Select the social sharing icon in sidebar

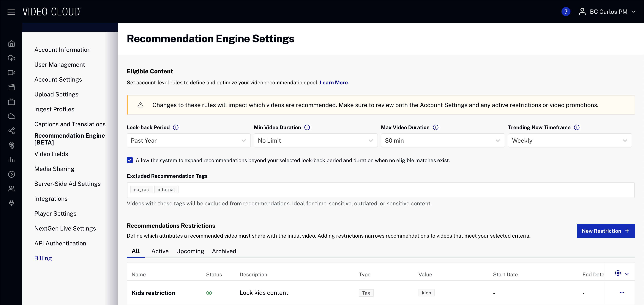pyautogui.click(x=12, y=131)
